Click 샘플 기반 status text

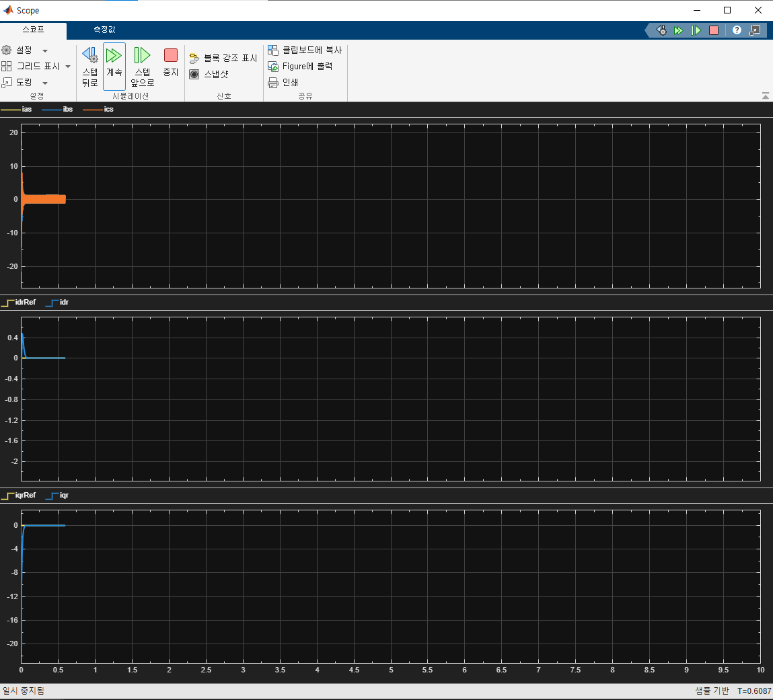pyautogui.click(x=712, y=691)
